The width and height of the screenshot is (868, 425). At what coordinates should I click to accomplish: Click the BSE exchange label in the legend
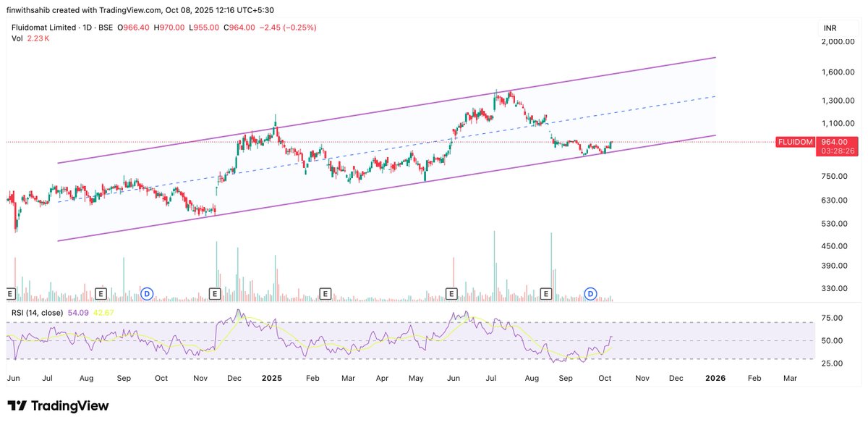(106, 28)
